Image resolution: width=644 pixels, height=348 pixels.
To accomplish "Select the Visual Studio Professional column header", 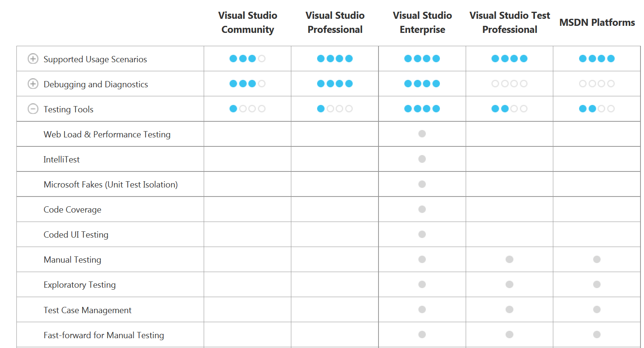I will 335,22.
